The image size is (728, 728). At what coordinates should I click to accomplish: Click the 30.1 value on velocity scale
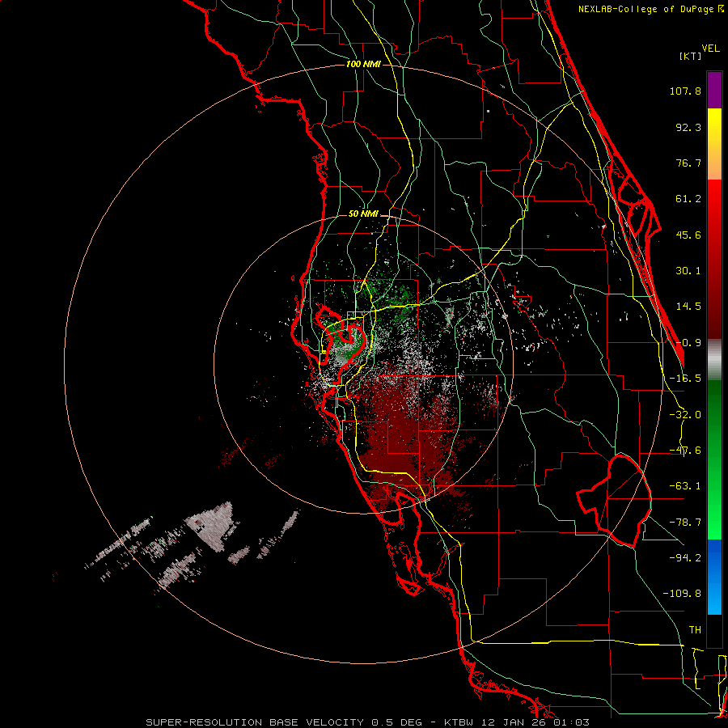pos(688,271)
